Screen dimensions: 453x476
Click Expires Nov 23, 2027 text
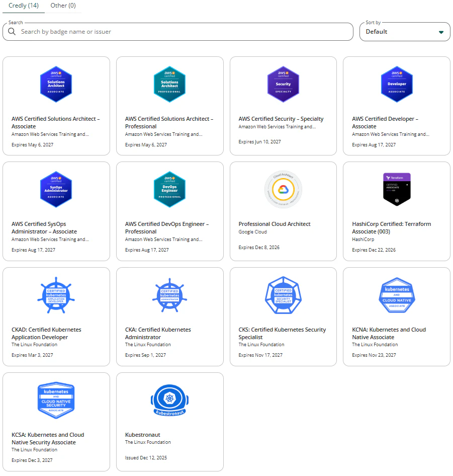[374, 355]
